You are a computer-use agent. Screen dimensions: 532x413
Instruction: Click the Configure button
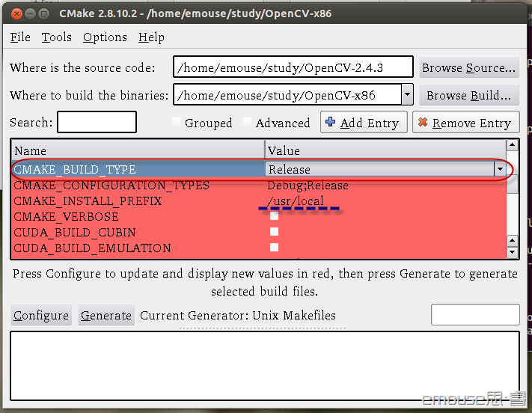click(x=41, y=315)
